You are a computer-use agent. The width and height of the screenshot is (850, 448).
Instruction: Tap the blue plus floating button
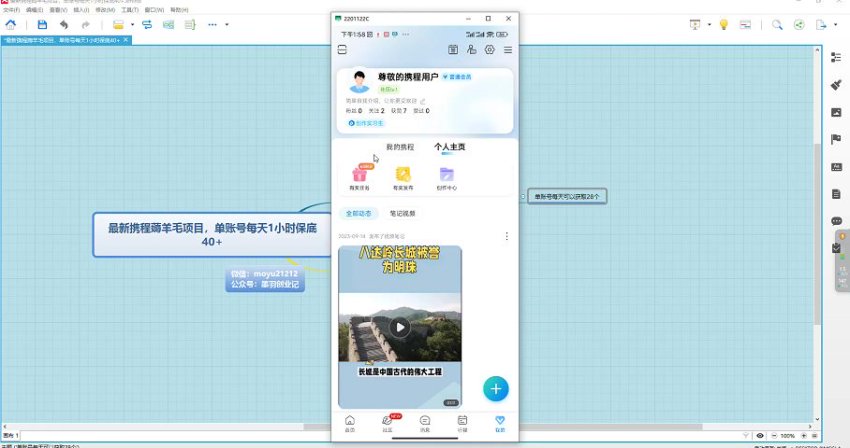pos(496,388)
